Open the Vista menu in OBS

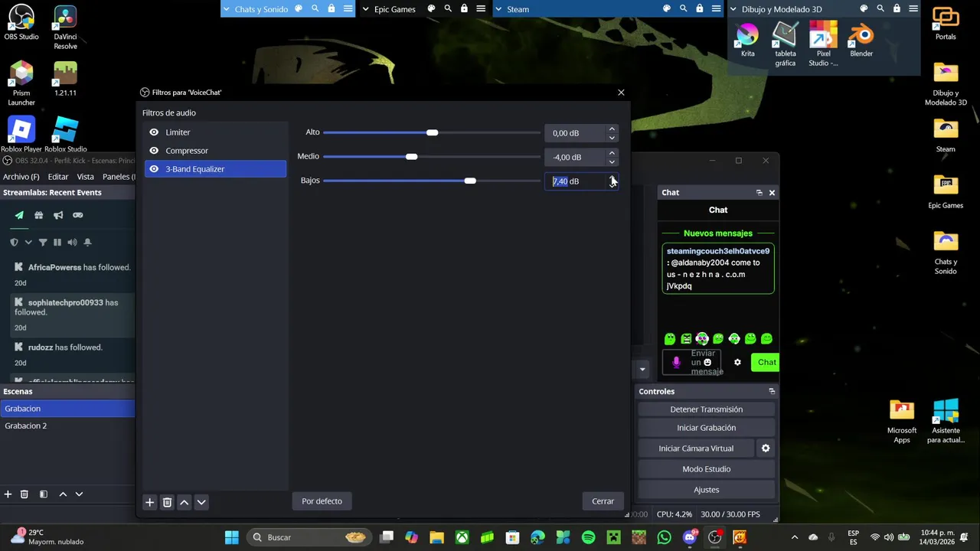(86, 177)
